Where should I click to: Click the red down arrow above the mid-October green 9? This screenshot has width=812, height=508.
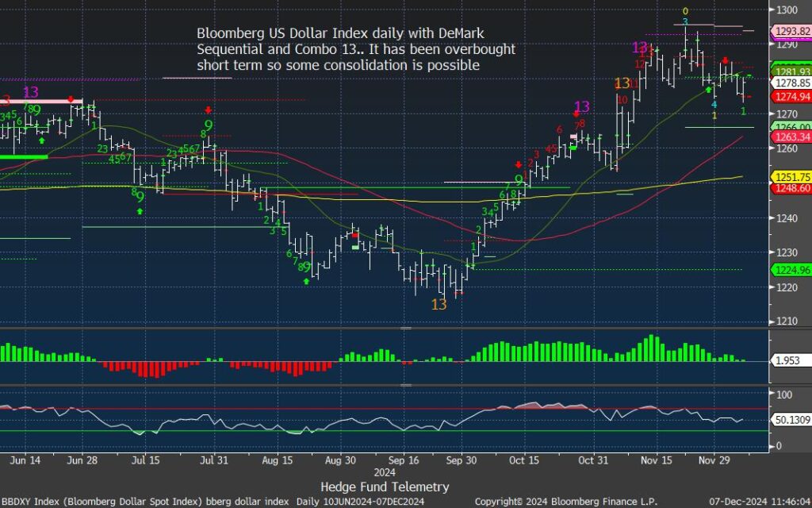[519, 164]
